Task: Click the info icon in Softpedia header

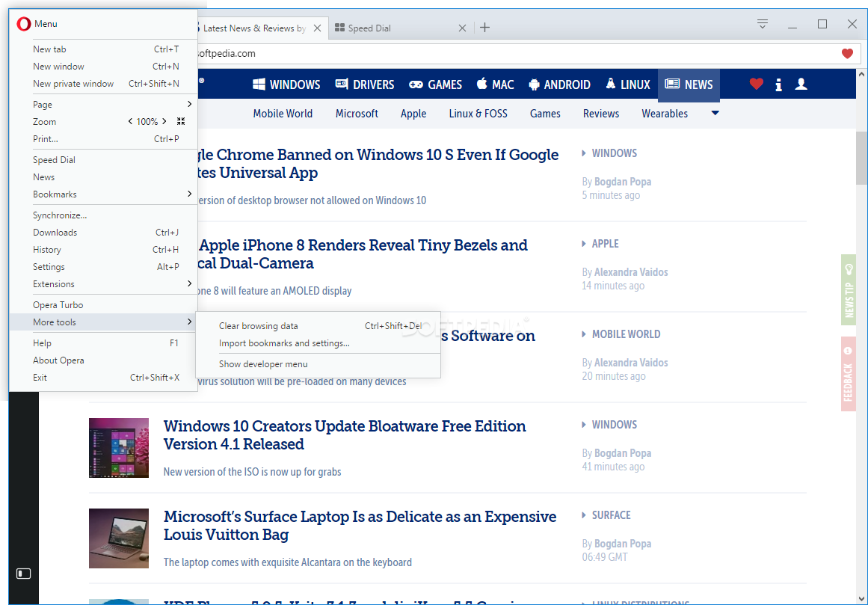Action: click(x=779, y=85)
